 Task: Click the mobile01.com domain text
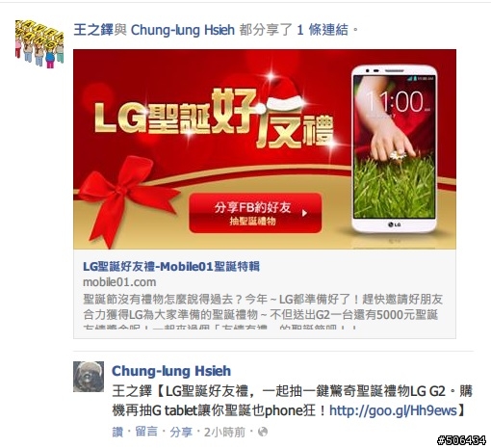[x=119, y=282]
